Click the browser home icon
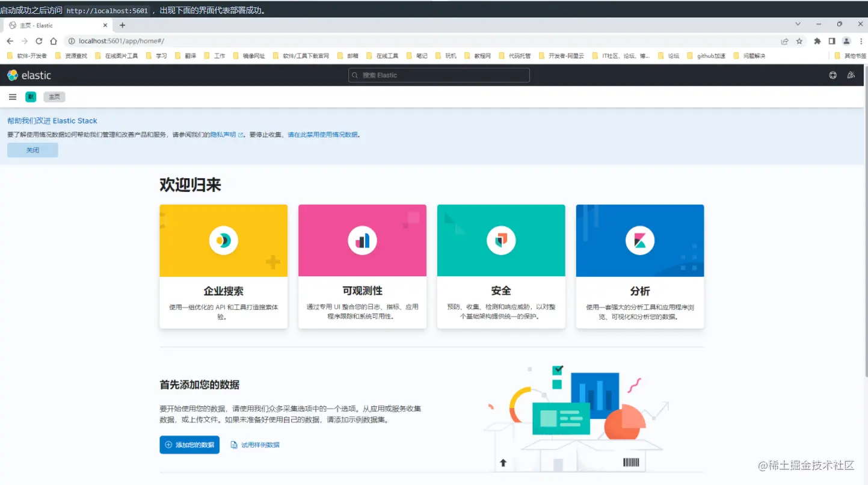This screenshot has height=485, width=868. click(54, 41)
